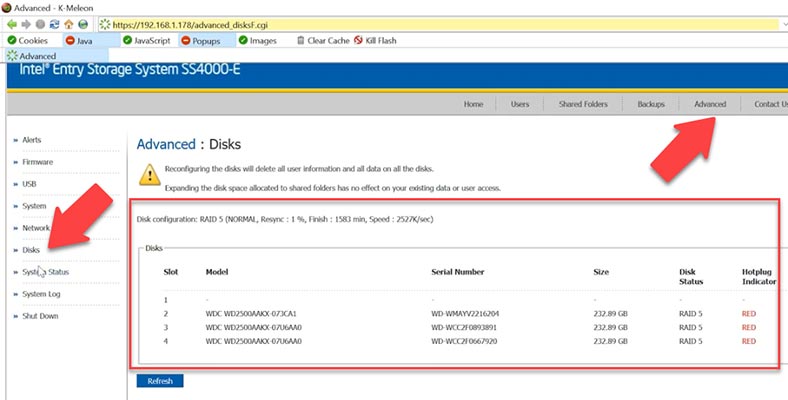Click the RED hotplug indicator for slot 2

(749, 314)
